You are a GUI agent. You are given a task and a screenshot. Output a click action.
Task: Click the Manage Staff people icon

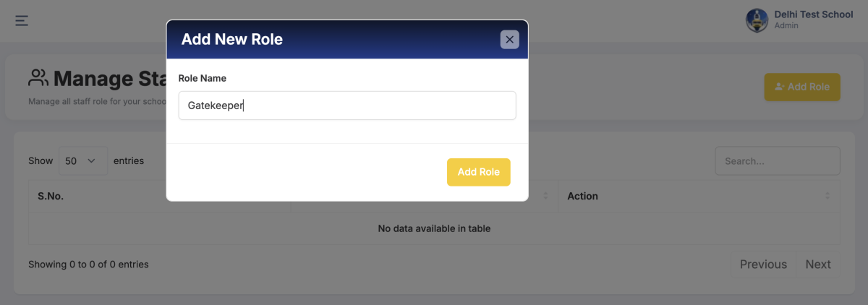[38, 78]
